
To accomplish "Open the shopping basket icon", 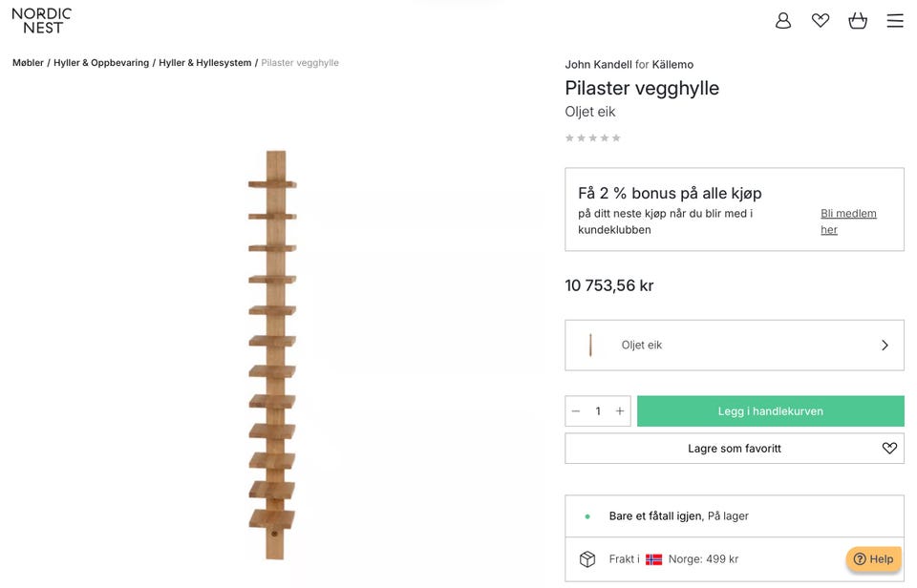I will click(858, 20).
